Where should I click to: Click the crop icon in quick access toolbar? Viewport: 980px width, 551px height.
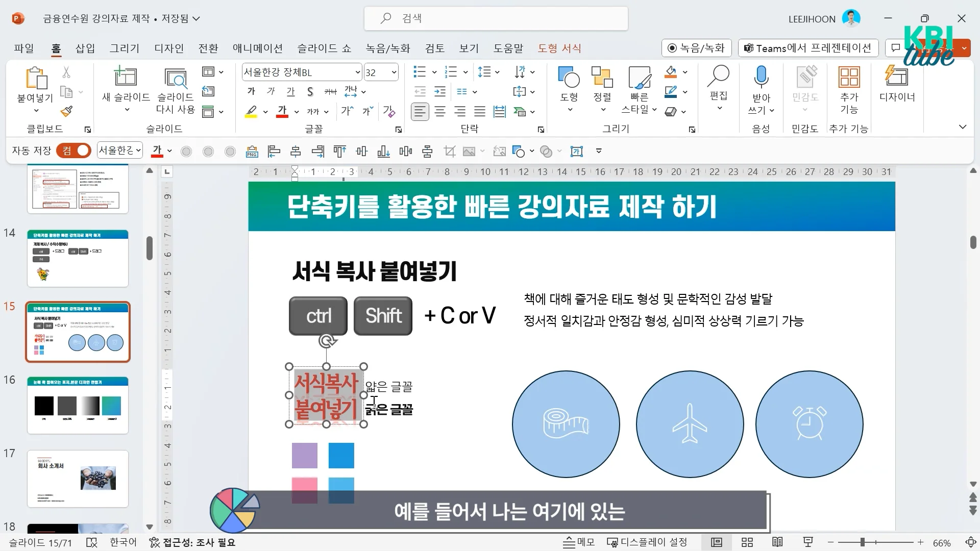point(450,151)
